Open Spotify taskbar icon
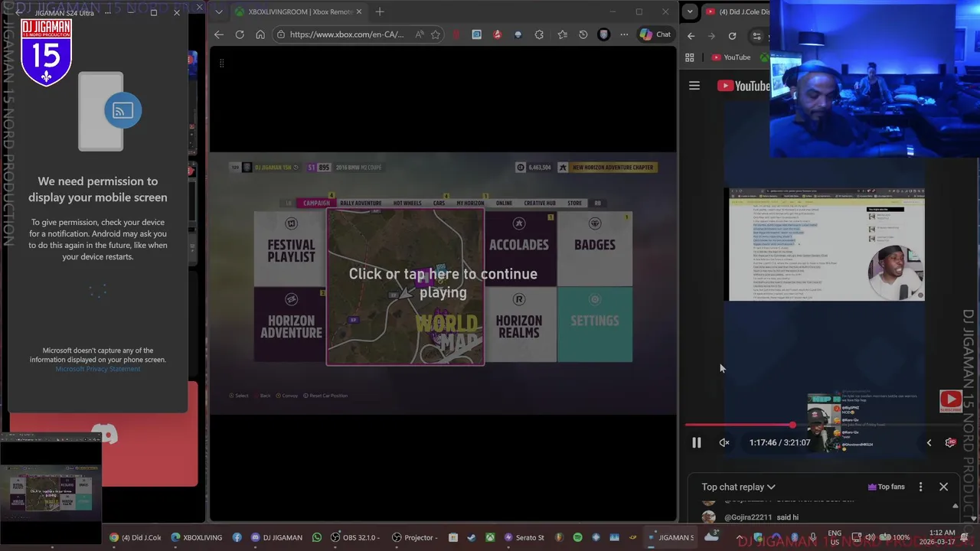This screenshot has width=980, height=551. (x=577, y=537)
